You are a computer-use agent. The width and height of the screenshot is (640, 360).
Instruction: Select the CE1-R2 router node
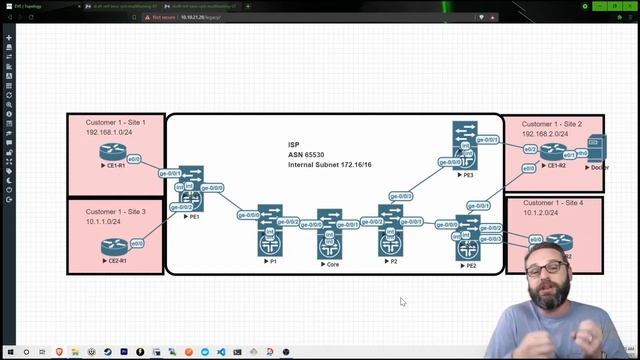[553, 152]
